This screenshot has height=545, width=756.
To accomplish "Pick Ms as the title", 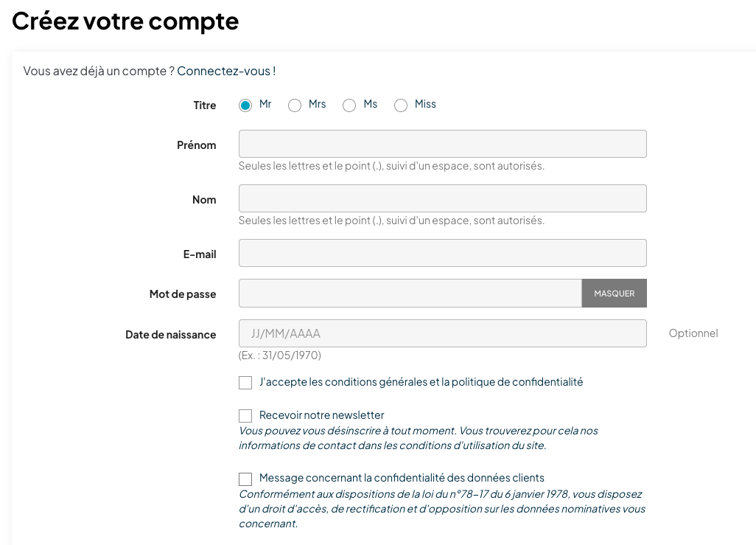I will (349, 105).
